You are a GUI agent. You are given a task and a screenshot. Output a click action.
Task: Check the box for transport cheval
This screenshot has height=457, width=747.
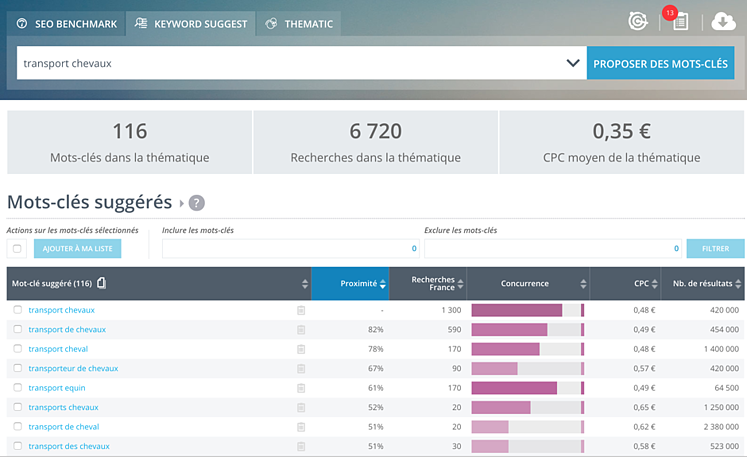18,349
